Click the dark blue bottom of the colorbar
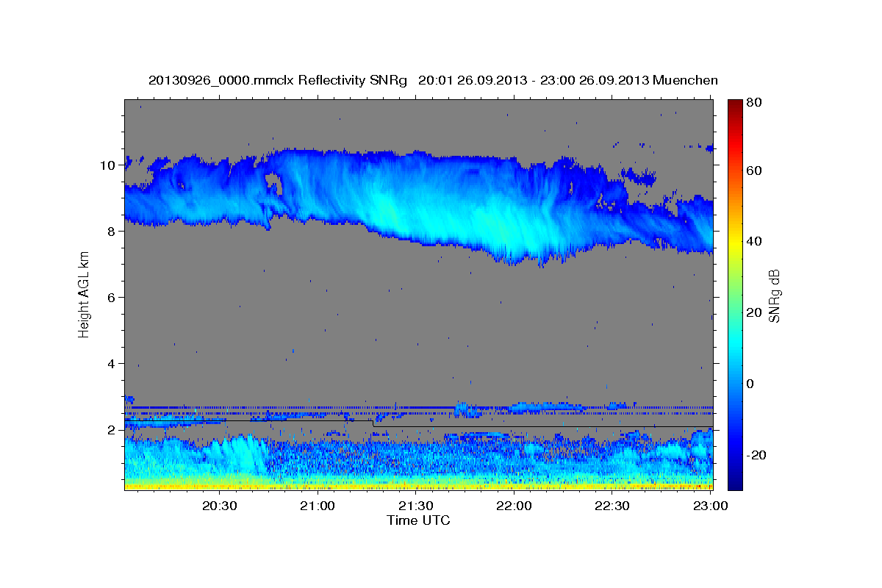The image size is (882, 588). point(735,483)
